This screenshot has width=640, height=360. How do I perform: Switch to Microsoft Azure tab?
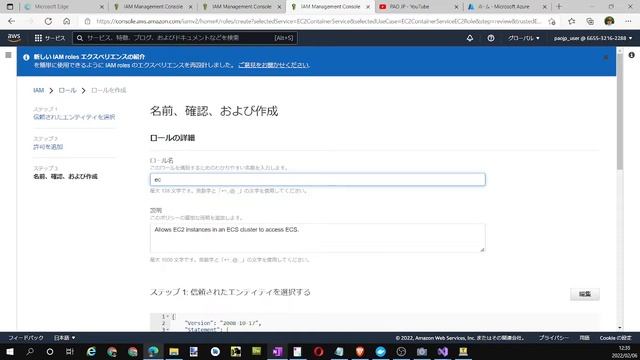pyautogui.click(x=507, y=7)
